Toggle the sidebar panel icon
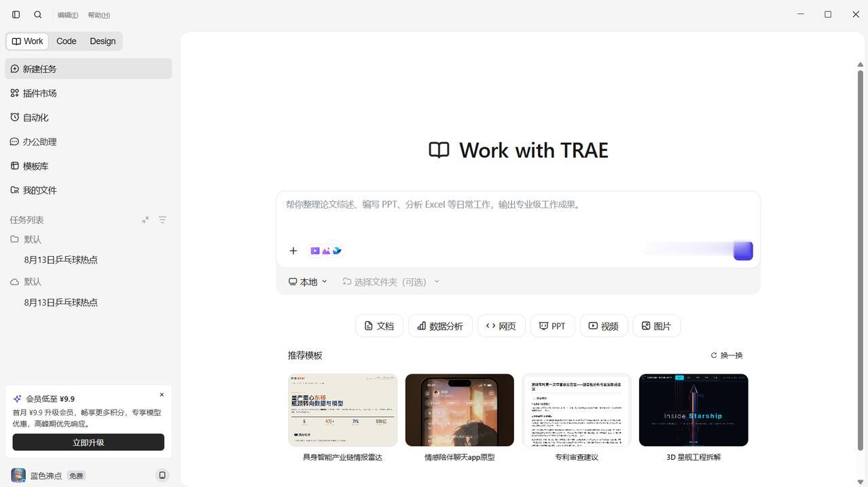The image size is (868, 487). [16, 14]
